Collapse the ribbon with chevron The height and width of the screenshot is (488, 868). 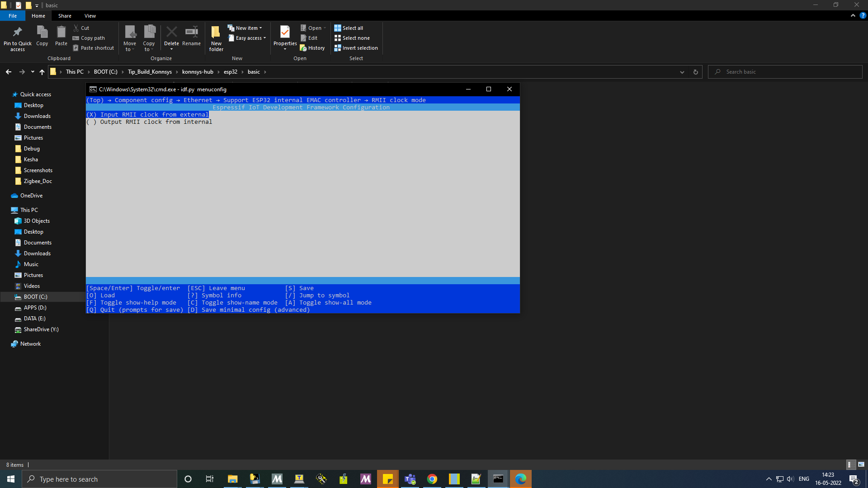click(x=853, y=15)
